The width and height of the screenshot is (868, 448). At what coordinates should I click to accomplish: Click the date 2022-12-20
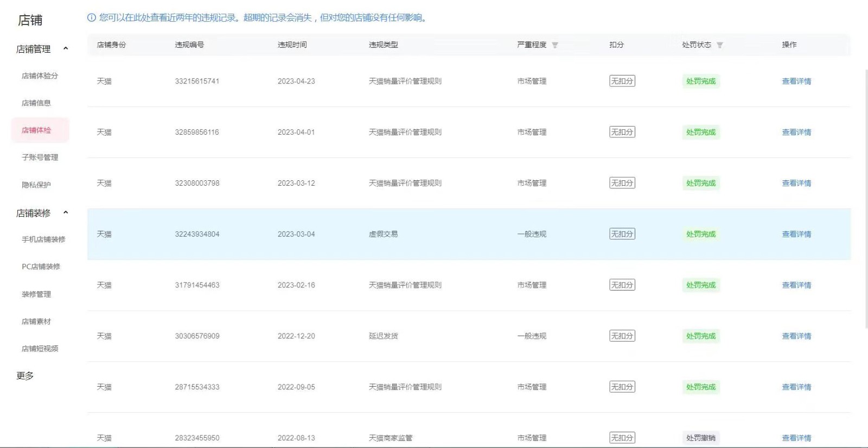pyautogui.click(x=296, y=336)
